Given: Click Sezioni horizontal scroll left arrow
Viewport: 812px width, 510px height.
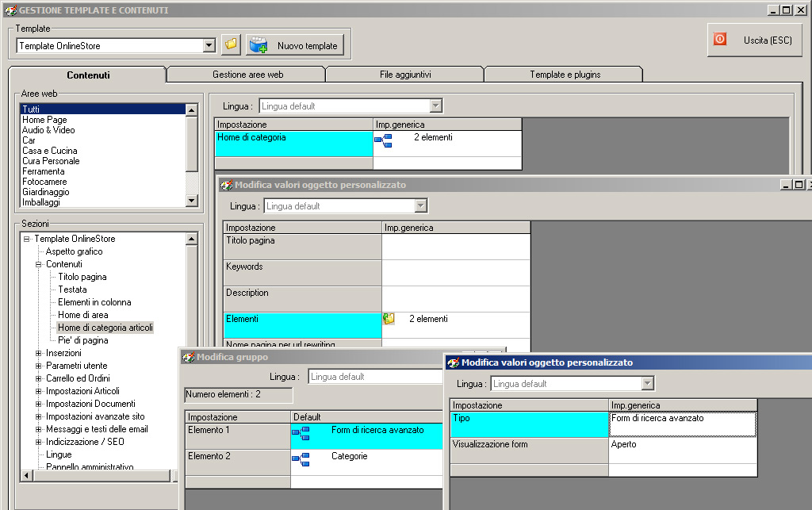Looking at the screenshot, I should click(27, 475).
